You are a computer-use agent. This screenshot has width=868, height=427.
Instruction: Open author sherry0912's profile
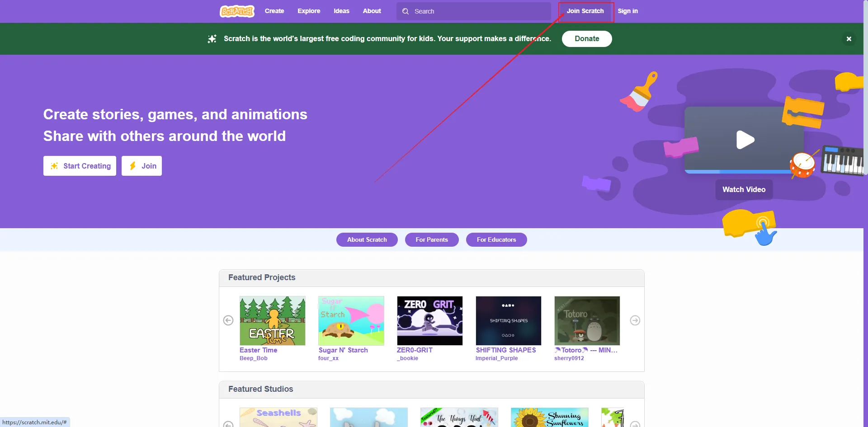[x=569, y=358]
